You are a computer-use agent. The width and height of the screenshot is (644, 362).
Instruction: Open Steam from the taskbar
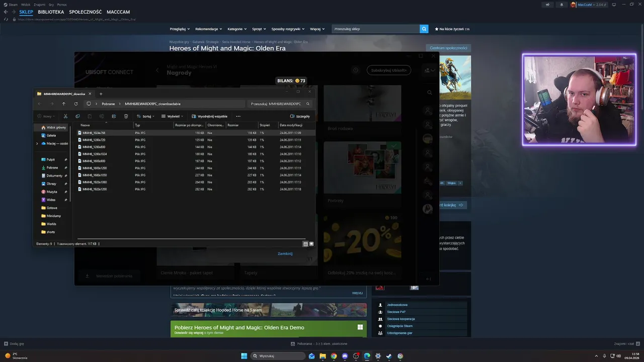(x=389, y=356)
